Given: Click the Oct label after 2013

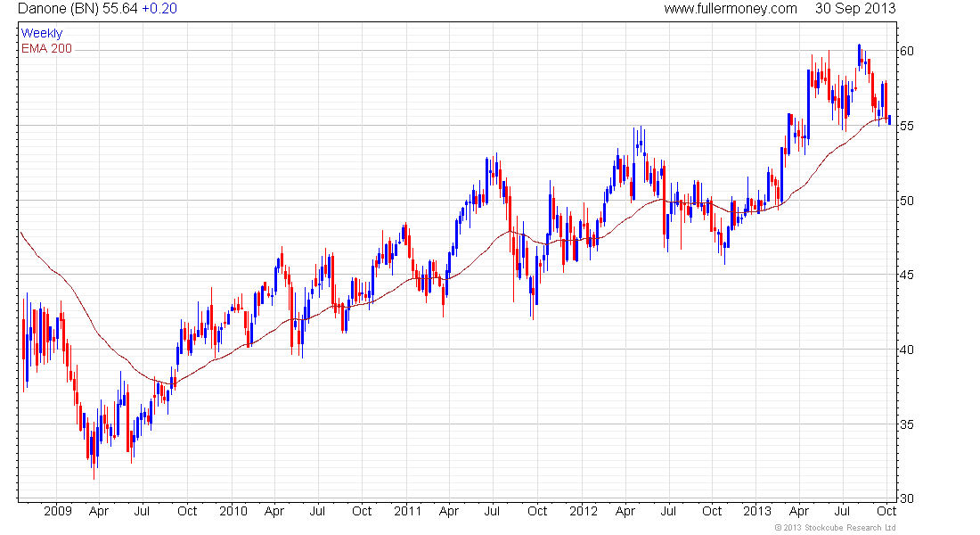Looking at the screenshot, I should [x=886, y=511].
